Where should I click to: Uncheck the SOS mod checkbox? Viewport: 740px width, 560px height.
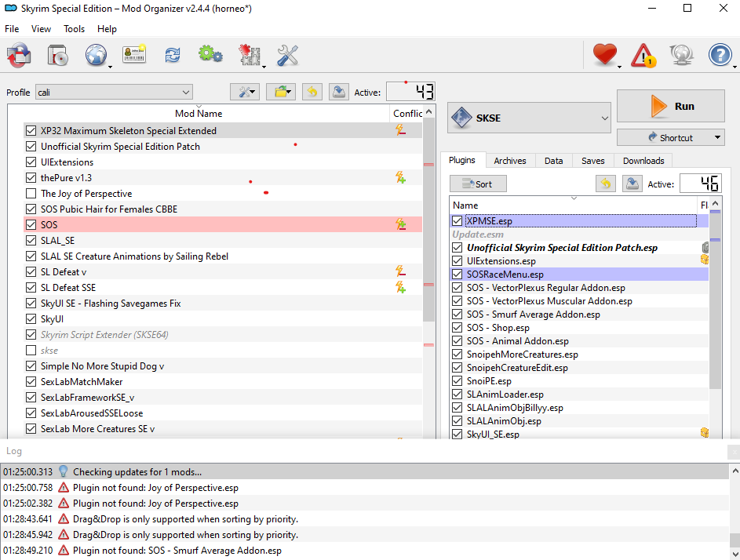click(31, 224)
